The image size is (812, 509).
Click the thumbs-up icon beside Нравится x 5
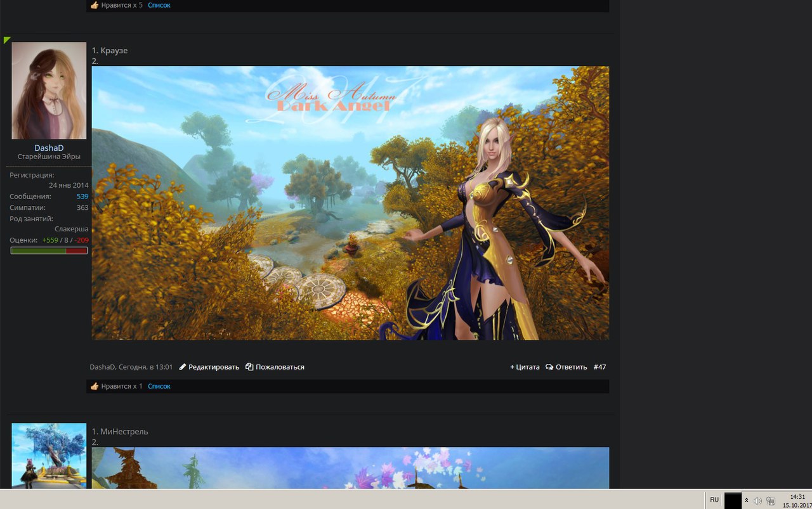click(95, 5)
